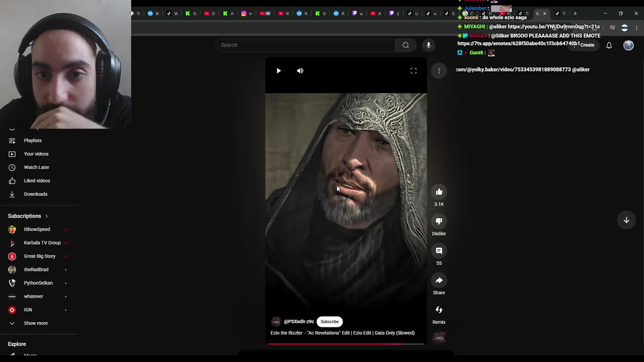This screenshot has height=362, width=644.
Task: Subscribe to @PSXedit-z9c
Action: coord(330,322)
